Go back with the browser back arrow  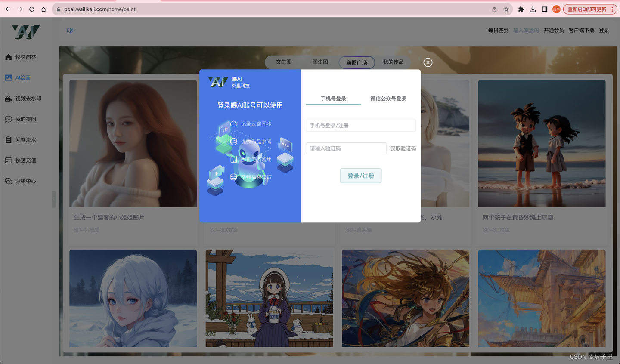tap(8, 9)
